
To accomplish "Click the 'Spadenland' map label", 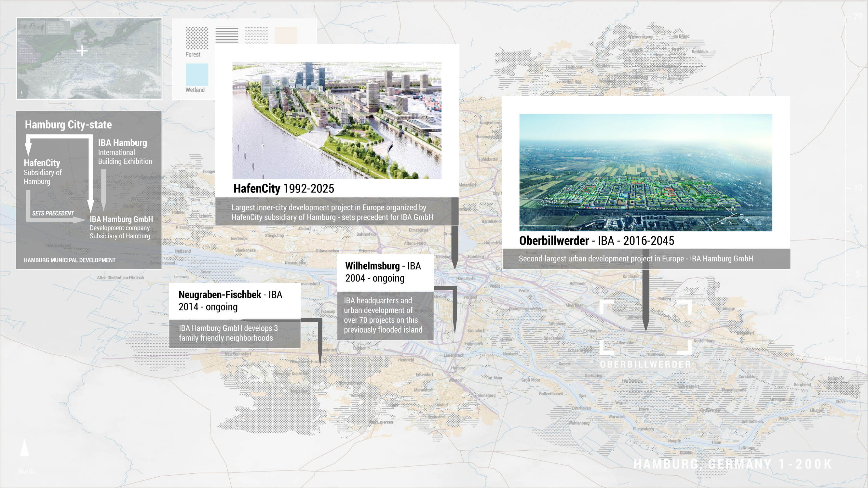I will click(554, 338).
